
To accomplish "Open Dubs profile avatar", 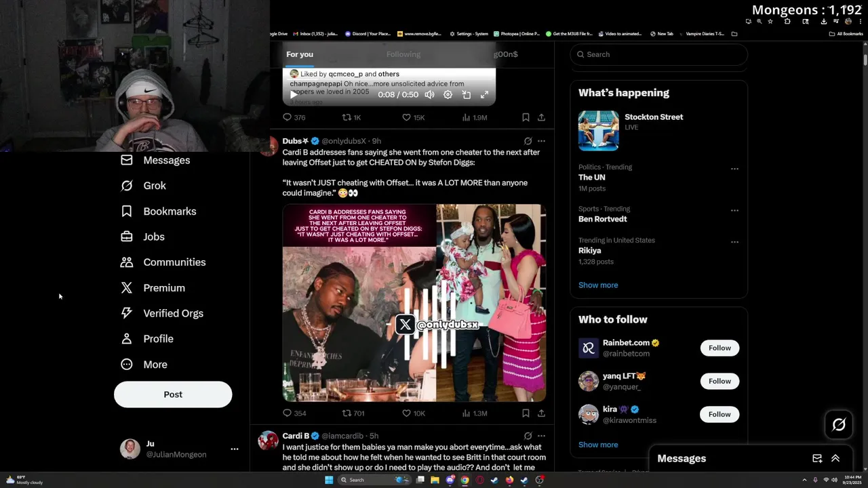I will (269, 146).
